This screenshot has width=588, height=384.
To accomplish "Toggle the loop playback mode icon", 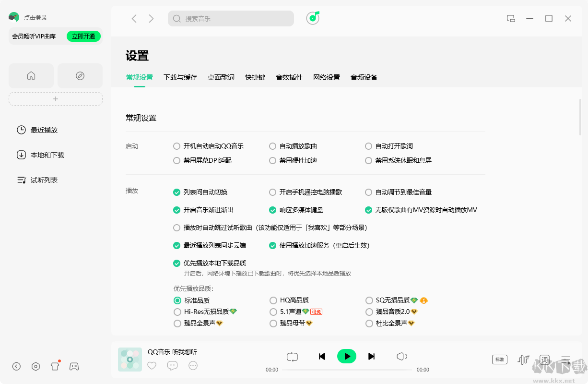I will click(x=293, y=356).
